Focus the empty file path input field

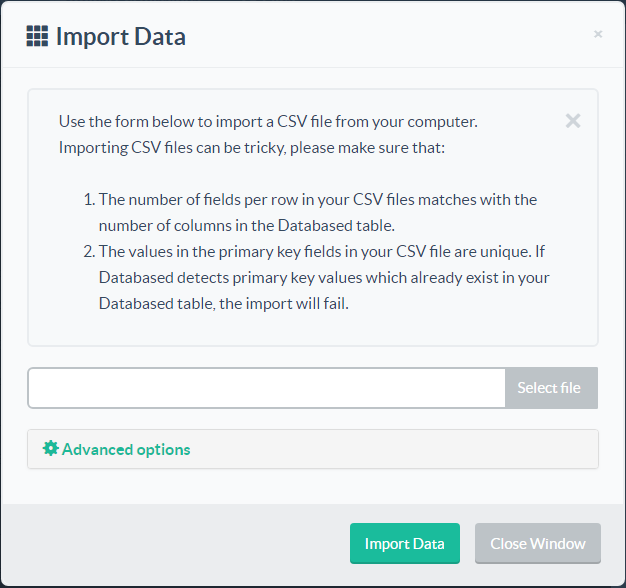267,388
